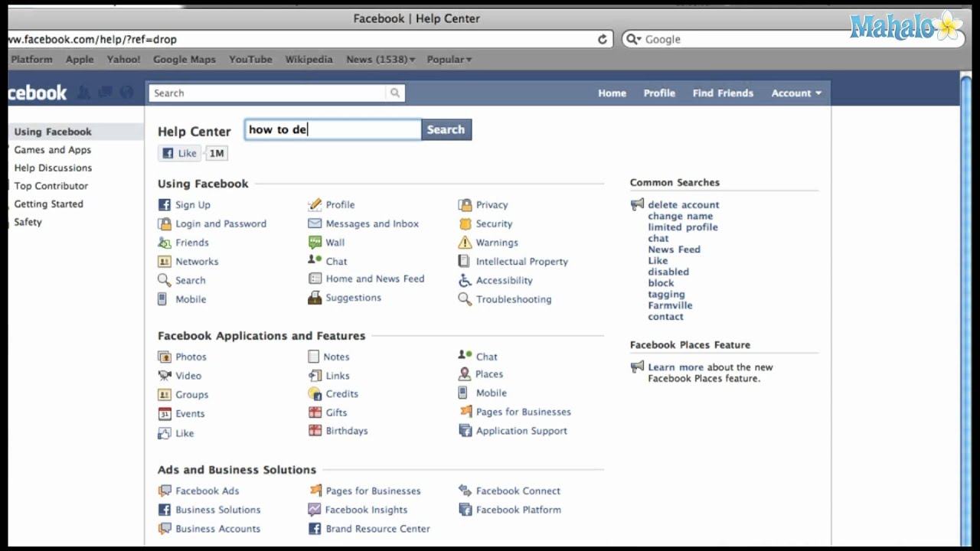This screenshot has height=551, width=980.
Task: Open Wikipedia bookmark in bookmarks bar
Action: [309, 59]
